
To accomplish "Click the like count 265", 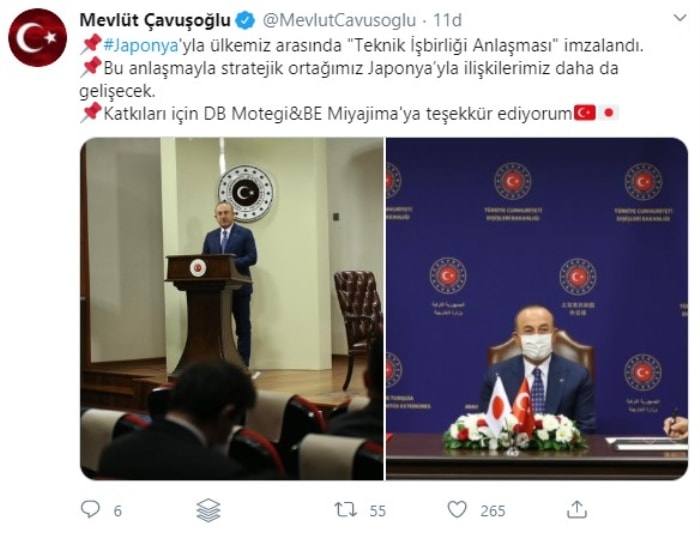I will tap(493, 511).
